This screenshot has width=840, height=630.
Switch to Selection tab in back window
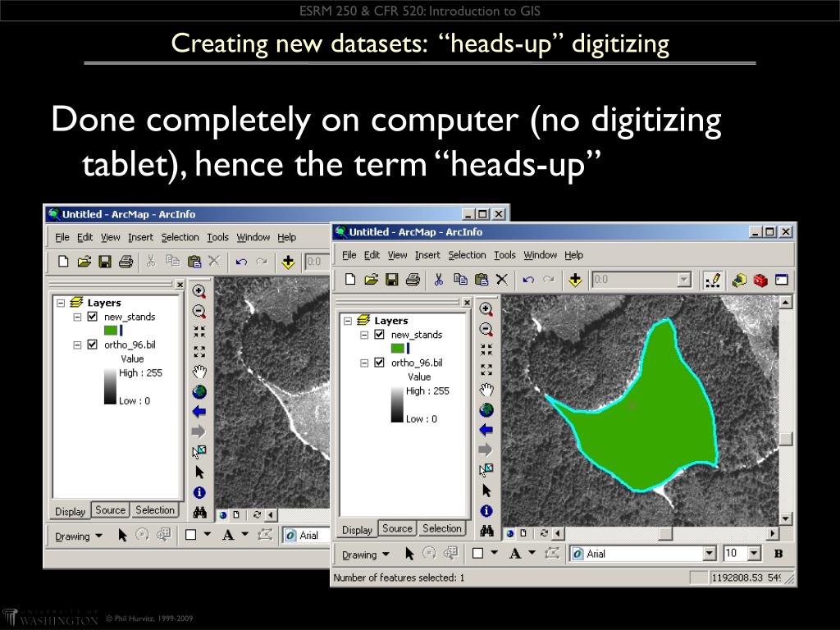click(155, 510)
